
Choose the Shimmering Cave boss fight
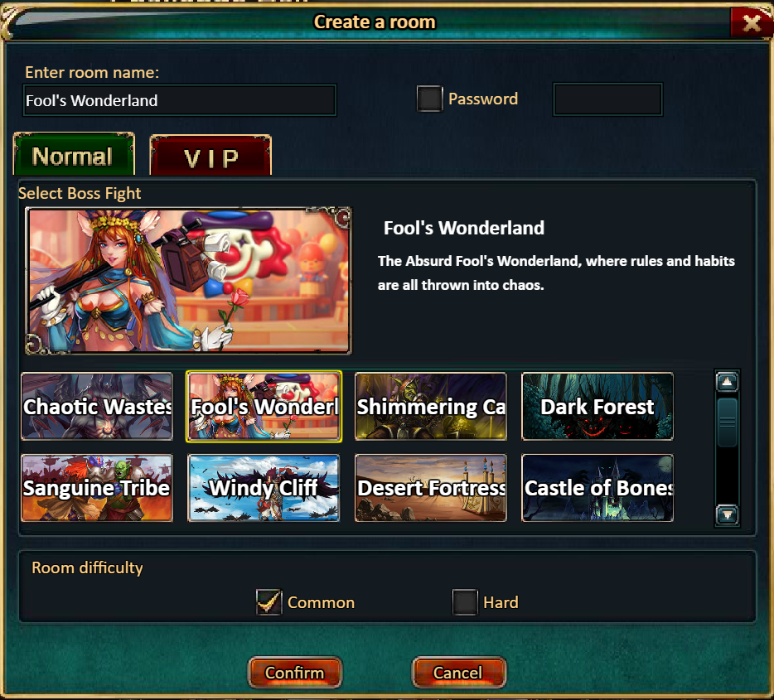coord(430,407)
